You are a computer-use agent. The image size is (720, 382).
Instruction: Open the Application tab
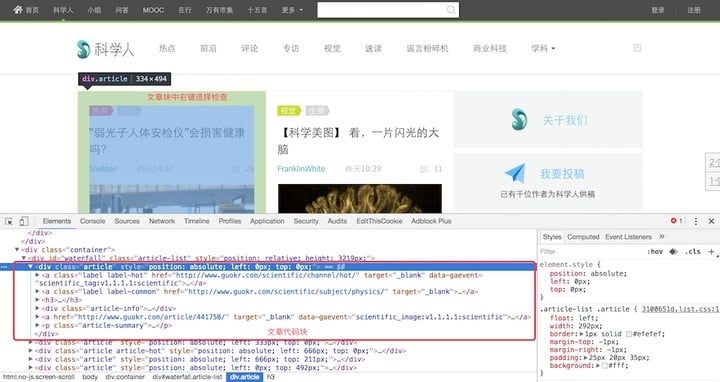[x=267, y=221]
